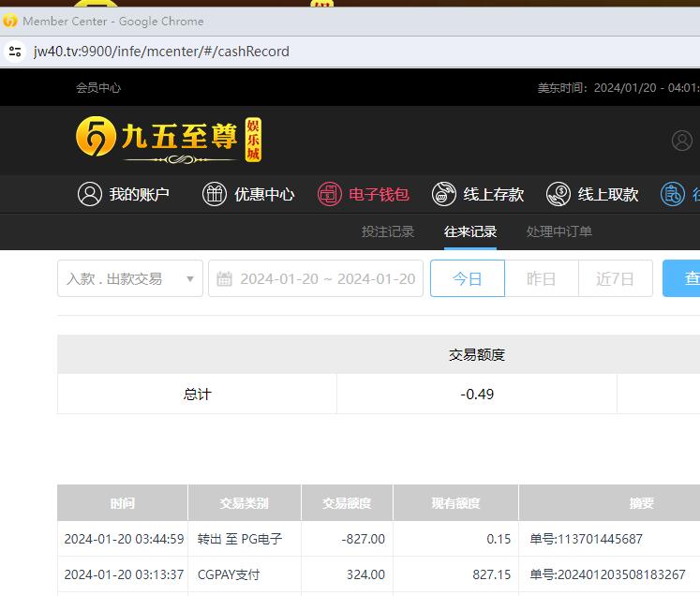The height and width of the screenshot is (596, 700).
Task: Click the 优惠中心 gift icon
Action: [x=215, y=194]
